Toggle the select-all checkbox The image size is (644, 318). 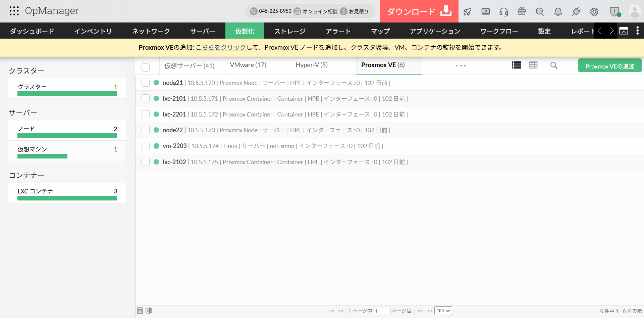click(x=146, y=67)
